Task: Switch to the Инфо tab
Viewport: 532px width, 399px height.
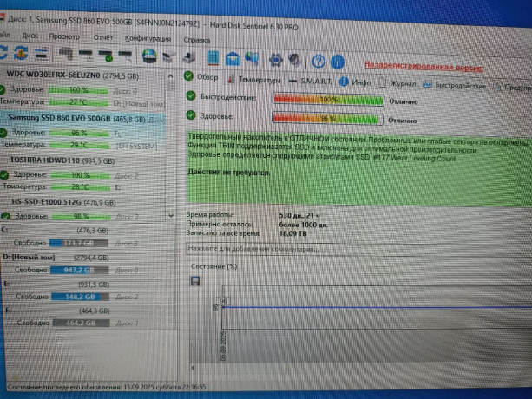Action: pyautogui.click(x=355, y=82)
